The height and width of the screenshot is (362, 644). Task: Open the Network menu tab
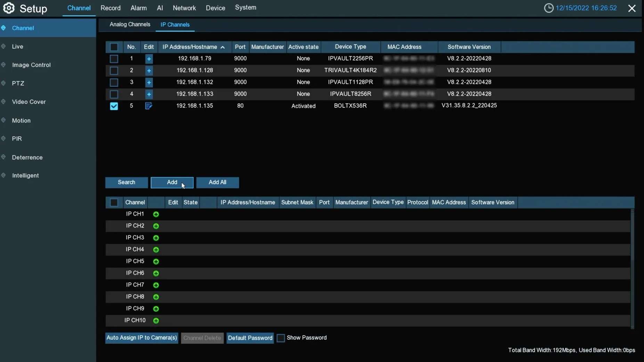tap(184, 8)
